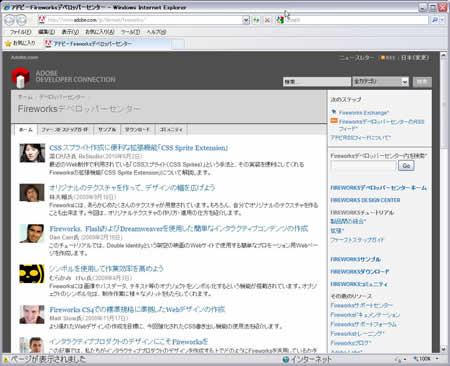Viewport: 450px width, 366px height.
Task: Select the サンプル page tab
Action: (107, 130)
